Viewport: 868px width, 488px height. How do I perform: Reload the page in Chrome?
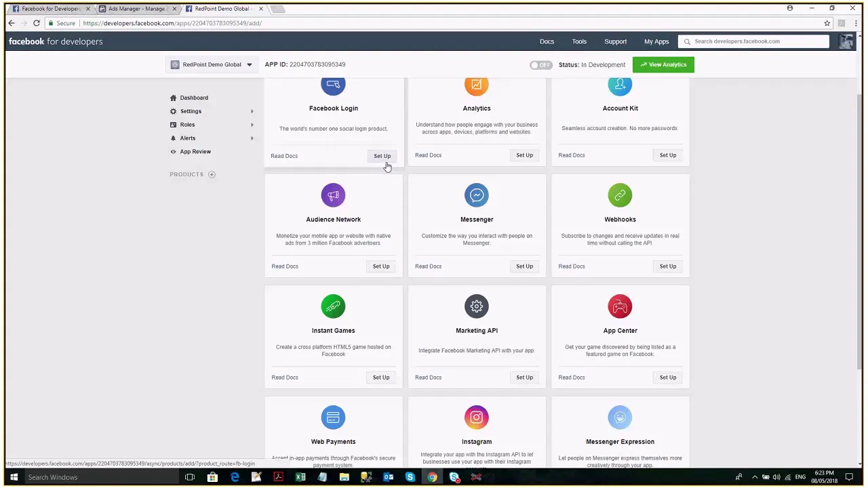pyautogui.click(x=37, y=23)
